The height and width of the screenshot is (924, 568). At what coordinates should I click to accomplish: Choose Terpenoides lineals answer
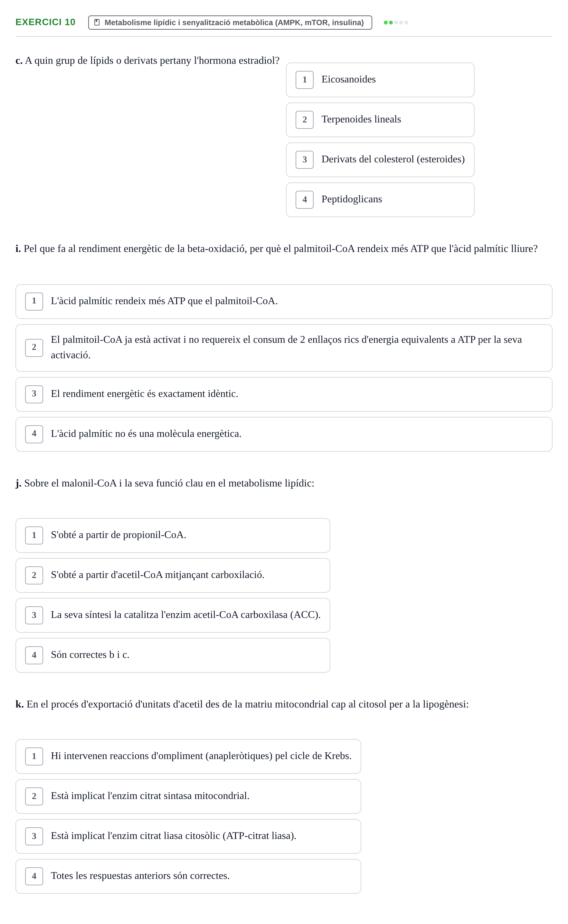[x=380, y=120]
